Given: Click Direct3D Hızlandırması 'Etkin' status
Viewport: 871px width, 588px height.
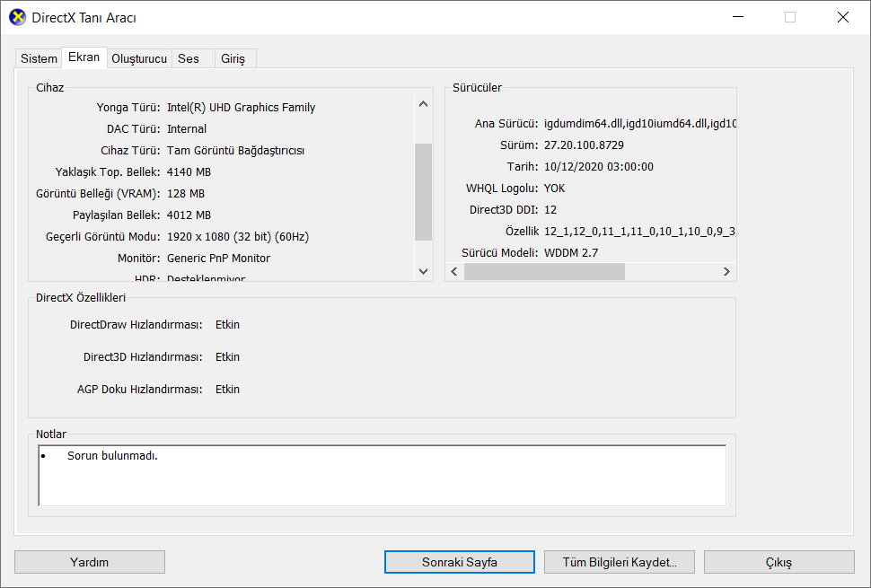Looking at the screenshot, I should pyautogui.click(x=228, y=357).
